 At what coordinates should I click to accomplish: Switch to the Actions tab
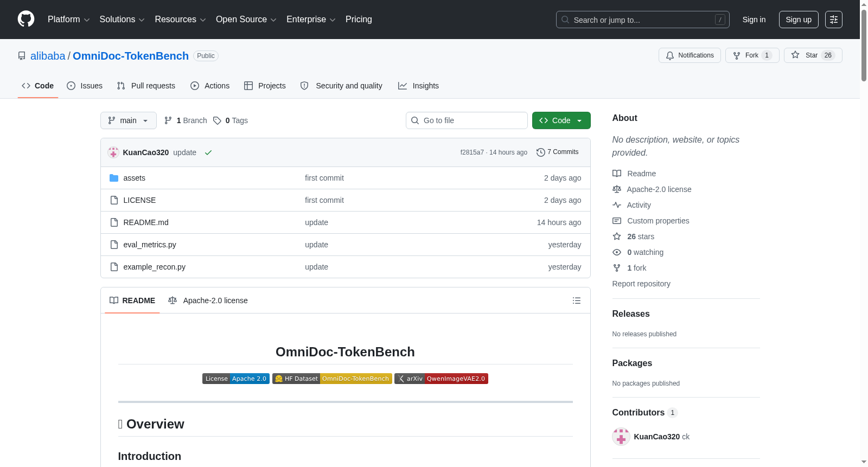(210, 86)
